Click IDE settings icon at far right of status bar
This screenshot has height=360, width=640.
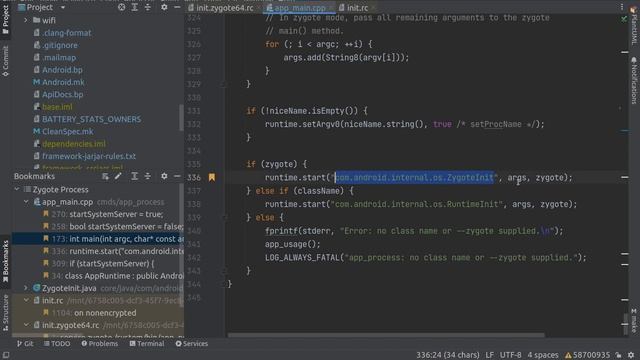pyautogui.click(x=631, y=355)
